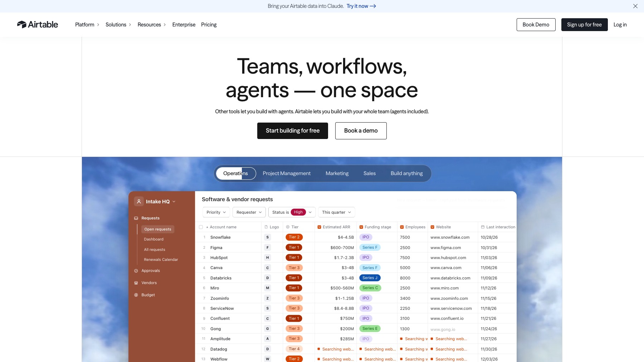Select Renewals Calendar in sidebar

tap(161, 260)
